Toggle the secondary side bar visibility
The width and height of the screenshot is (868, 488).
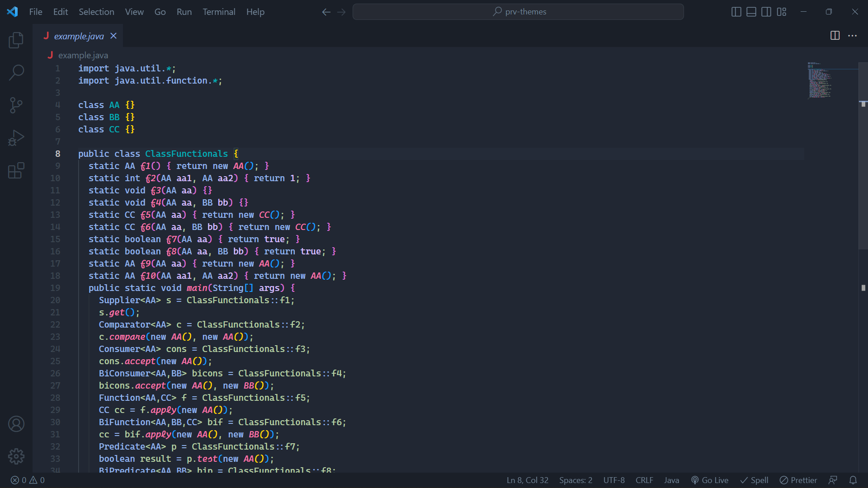[x=766, y=12]
